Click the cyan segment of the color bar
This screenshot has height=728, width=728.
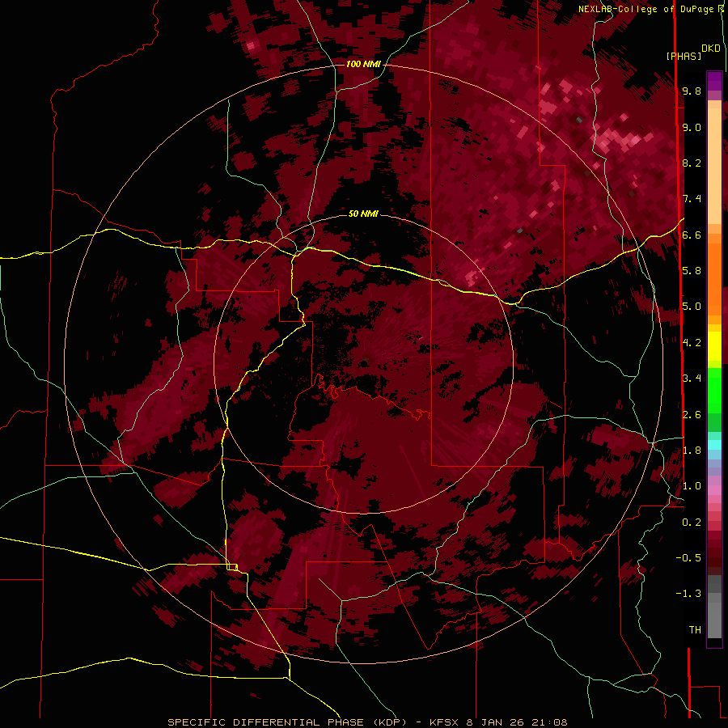tap(714, 444)
